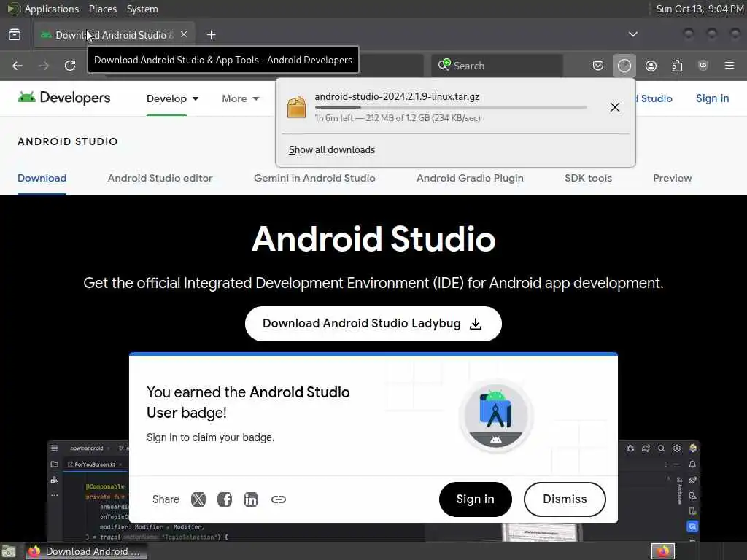Viewport: 747px width, 560px height.
Task: Toggle the downloads progress toolbar button
Action: click(x=624, y=66)
